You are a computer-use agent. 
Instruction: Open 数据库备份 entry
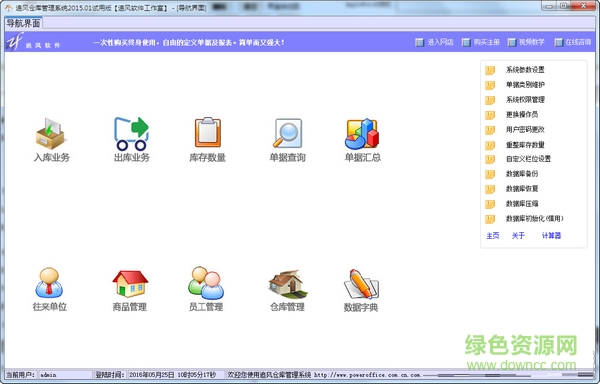pos(522,174)
